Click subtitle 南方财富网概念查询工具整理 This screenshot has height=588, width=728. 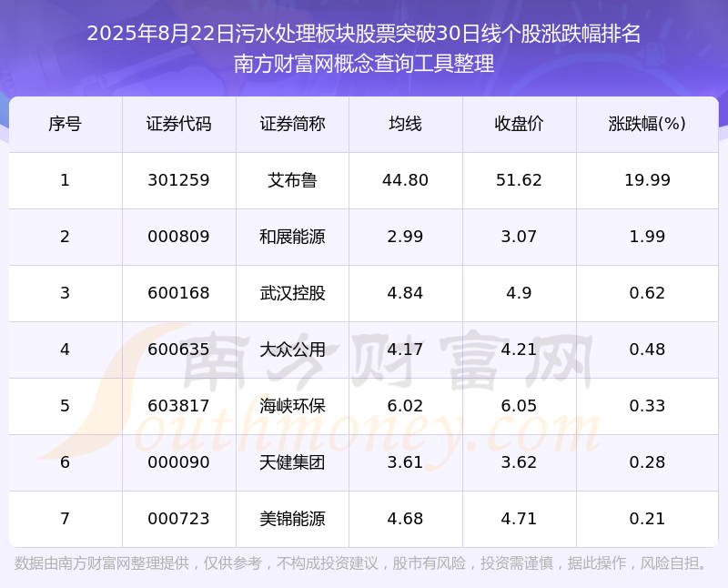click(x=364, y=64)
